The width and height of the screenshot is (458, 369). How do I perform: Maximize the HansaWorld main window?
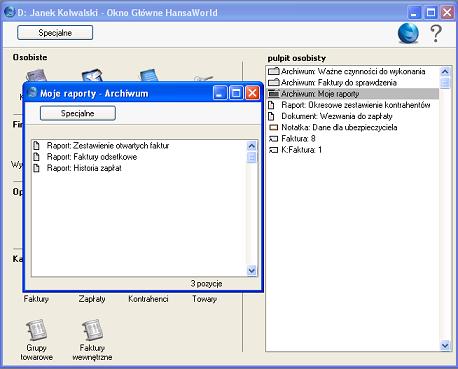[431, 13]
